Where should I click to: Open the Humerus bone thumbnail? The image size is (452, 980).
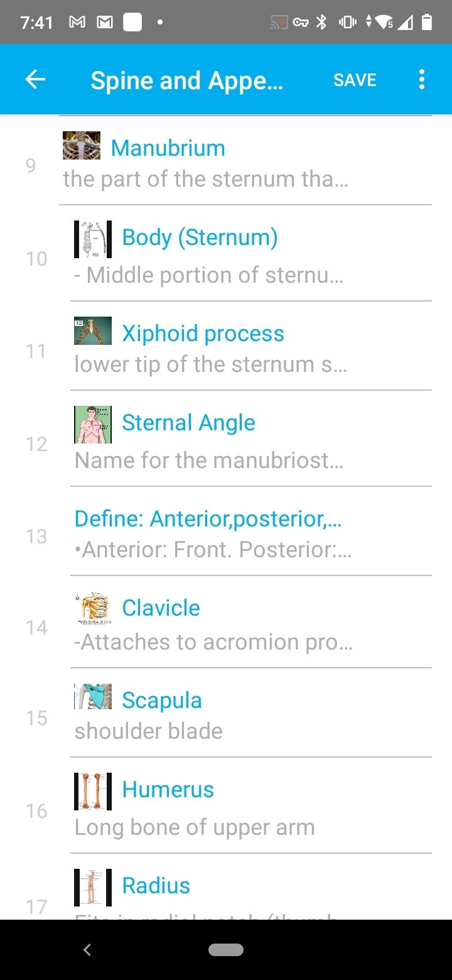pyautogui.click(x=93, y=792)
